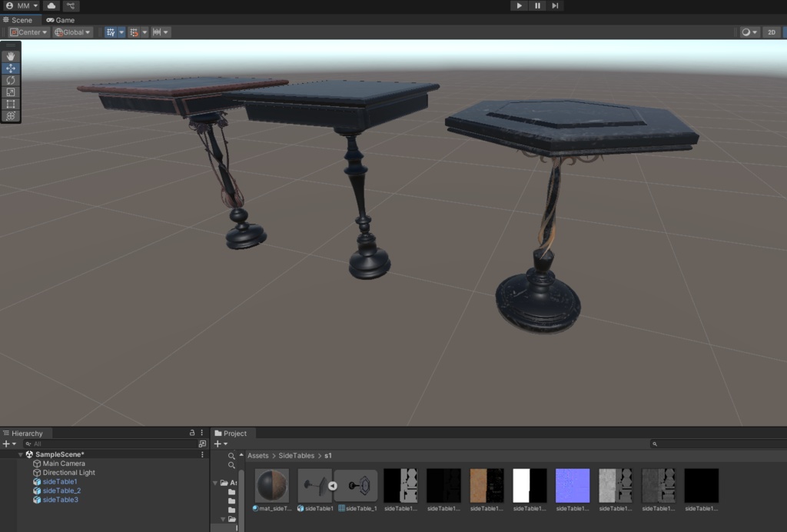The width and height of the screenshot is (787, 532).
Task: Click the Assets breadcrumb
Action: point(258,456)
